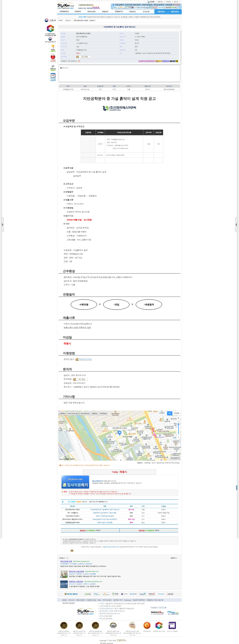Viewport: 239px width, 644px height.
Task: Open the 현대건설 ad thumbnail photo
Action: tap(64, 574)
